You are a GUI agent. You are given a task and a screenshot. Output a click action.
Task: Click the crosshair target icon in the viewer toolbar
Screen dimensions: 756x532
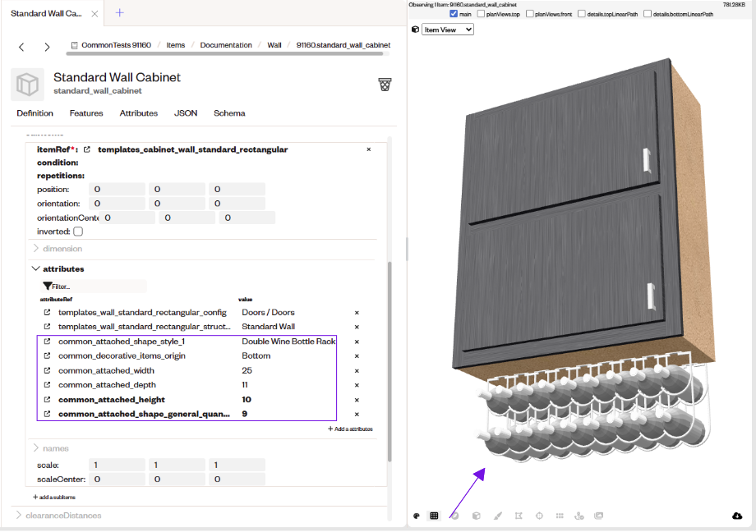[x=540, y=516]
